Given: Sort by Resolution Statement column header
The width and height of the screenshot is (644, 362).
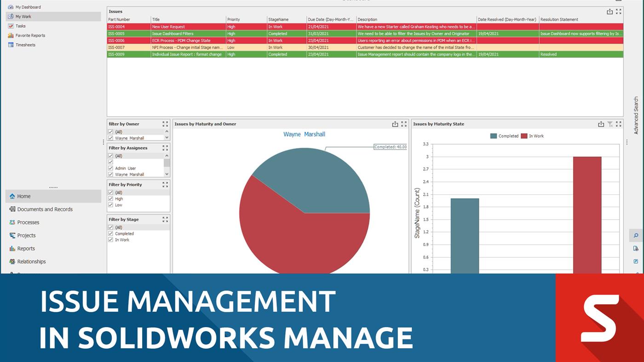Looking at the screenshot, I should pos(581,19).
